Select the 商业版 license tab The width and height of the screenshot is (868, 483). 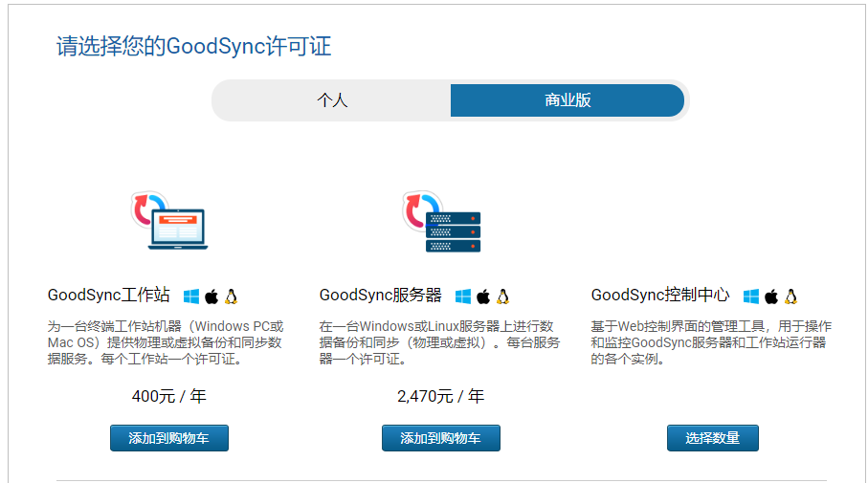pyautogui.click(x=568, y=100)
